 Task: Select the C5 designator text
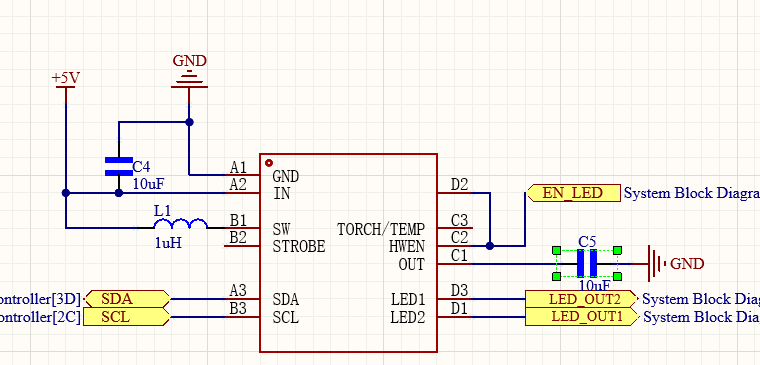(x=587, y=241)
